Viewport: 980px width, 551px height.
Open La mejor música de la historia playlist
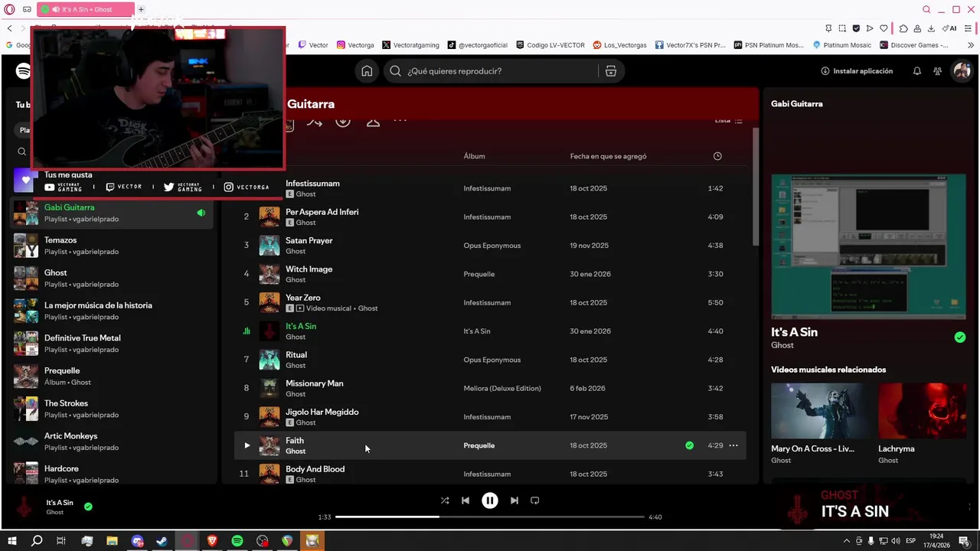tap(113, 311)
